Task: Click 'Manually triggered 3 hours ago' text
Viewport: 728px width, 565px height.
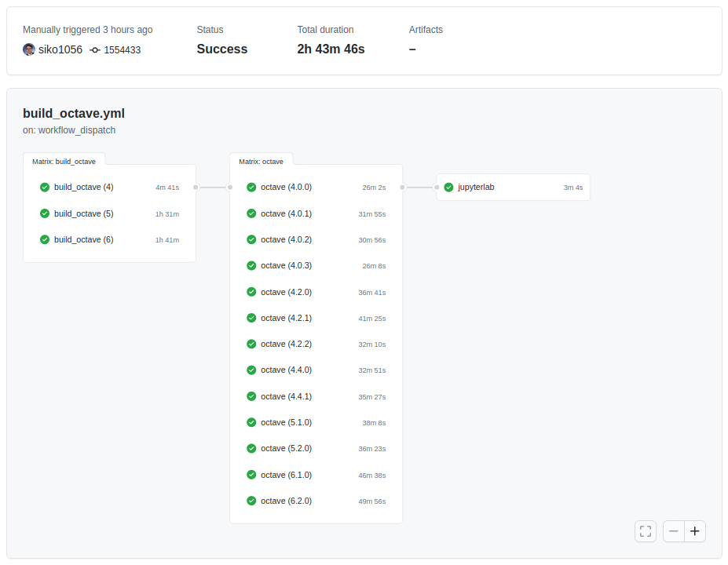Action: coord(88,30)
